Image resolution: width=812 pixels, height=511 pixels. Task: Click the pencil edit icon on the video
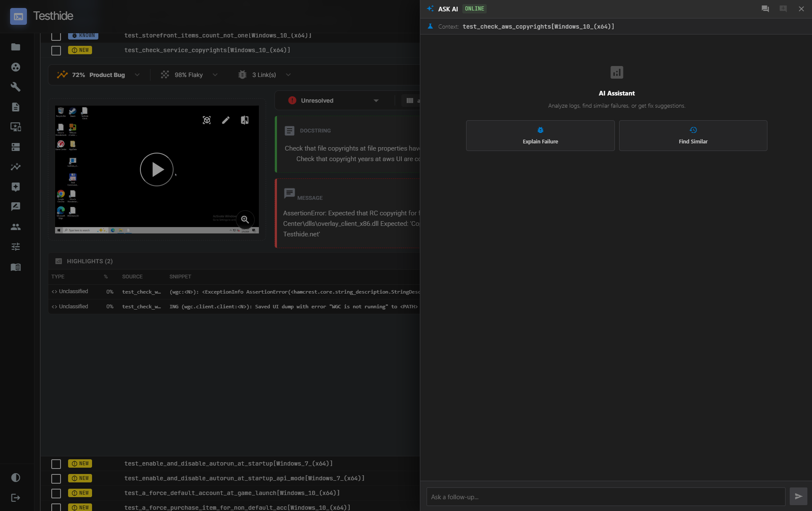pyautogui.click(x=226, y=120)
